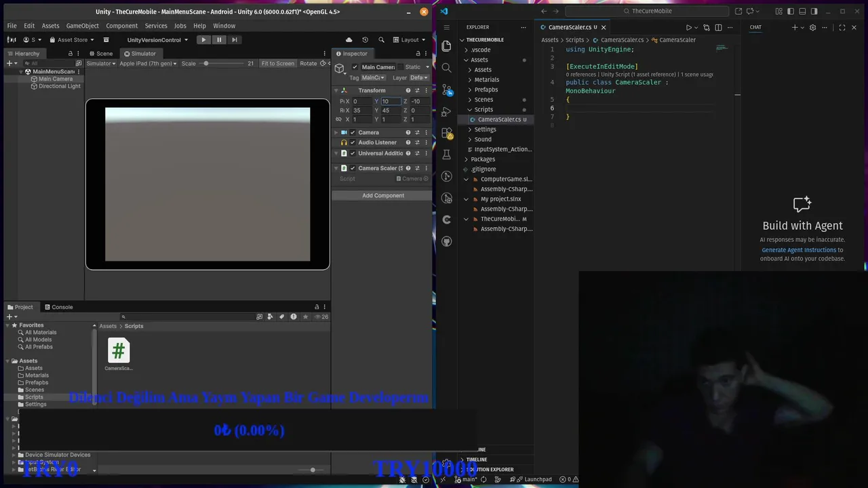Switch to the Scene tab
868x488 pixels.
tap(100, 54)
